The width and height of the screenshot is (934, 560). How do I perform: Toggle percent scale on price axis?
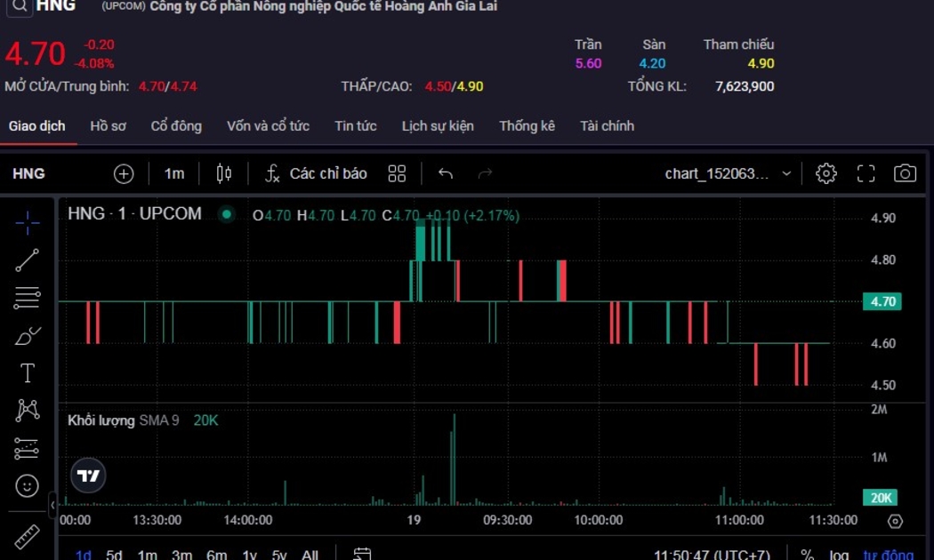pos(807,555)
